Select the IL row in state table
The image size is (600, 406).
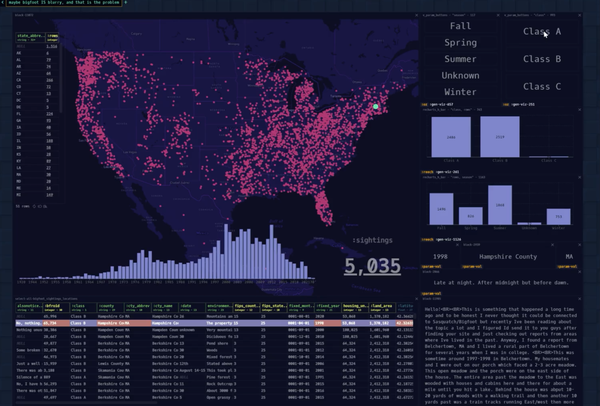point(37,141)
